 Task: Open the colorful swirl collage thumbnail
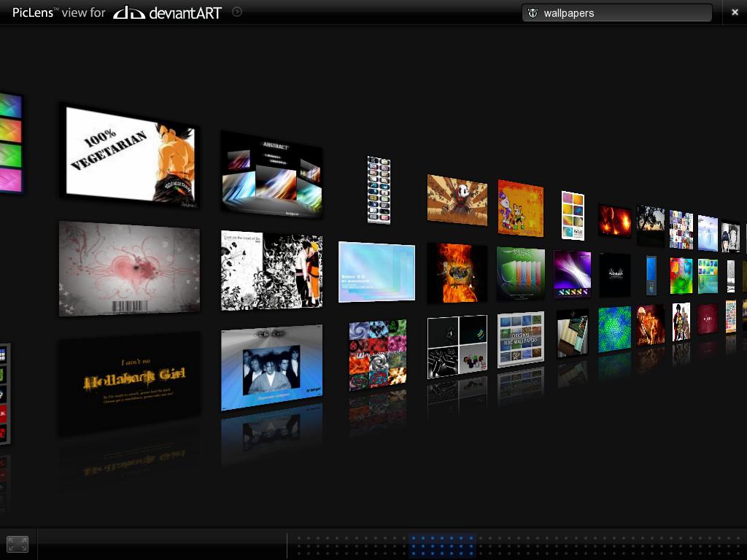[378, 355]
